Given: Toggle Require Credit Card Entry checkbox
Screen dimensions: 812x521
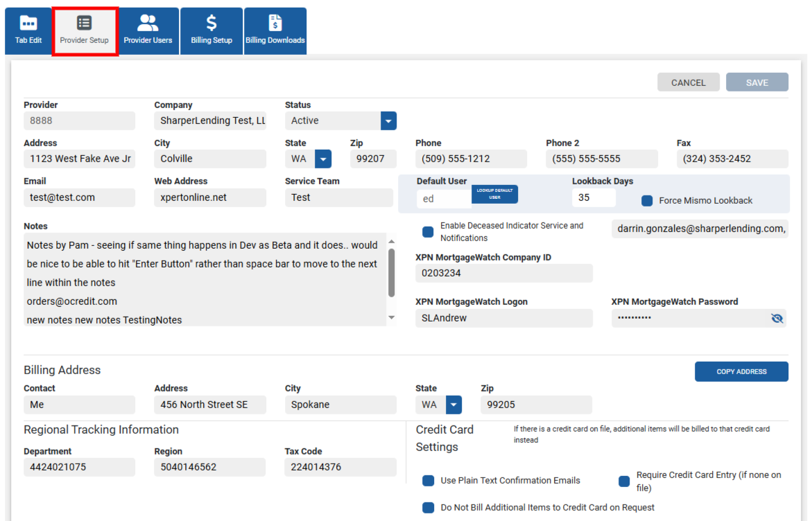Looking at the screenshot, I should pyautogui.click(x=624, y=481).
